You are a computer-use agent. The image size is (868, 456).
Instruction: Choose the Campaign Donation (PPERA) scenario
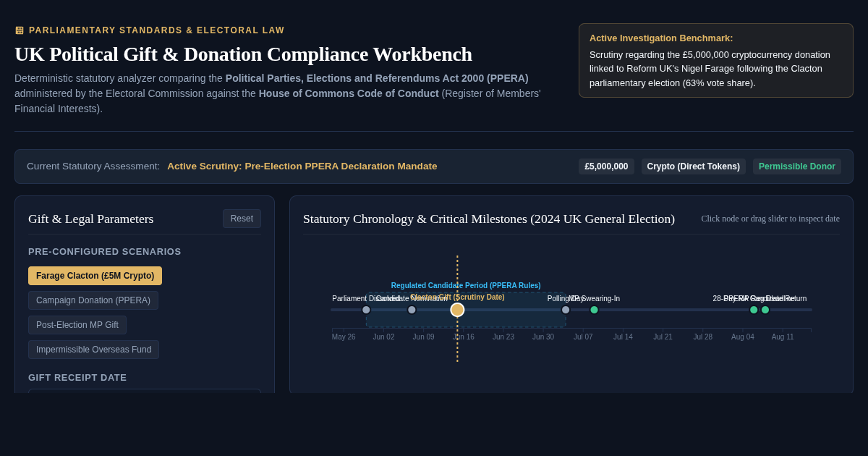point(93,300)
